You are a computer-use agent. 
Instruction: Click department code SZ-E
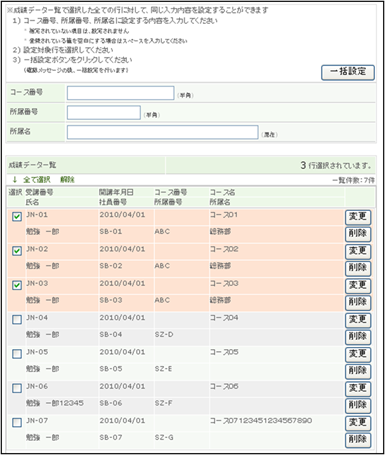pyautogui.click(x=163, y=369)
